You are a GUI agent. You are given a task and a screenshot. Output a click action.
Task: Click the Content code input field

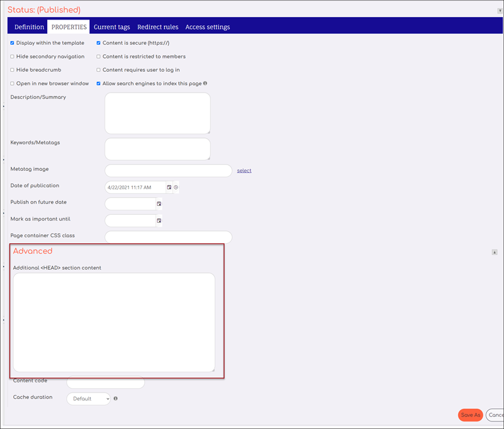tap(106, 382)
